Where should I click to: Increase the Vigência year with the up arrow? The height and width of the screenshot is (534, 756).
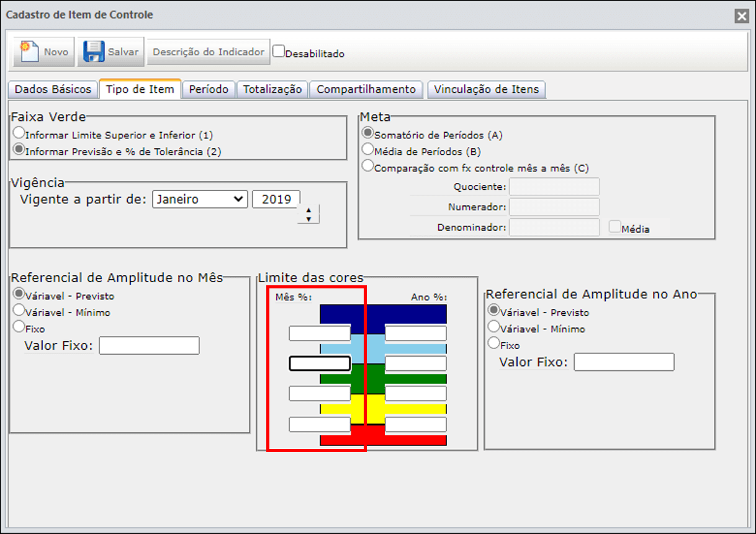click(x=308, y=211)
